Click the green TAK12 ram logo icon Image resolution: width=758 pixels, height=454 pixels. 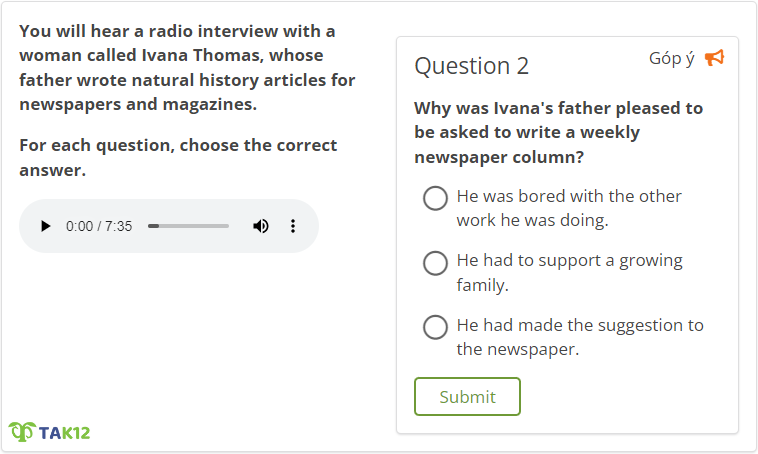[x=21, y=432]
